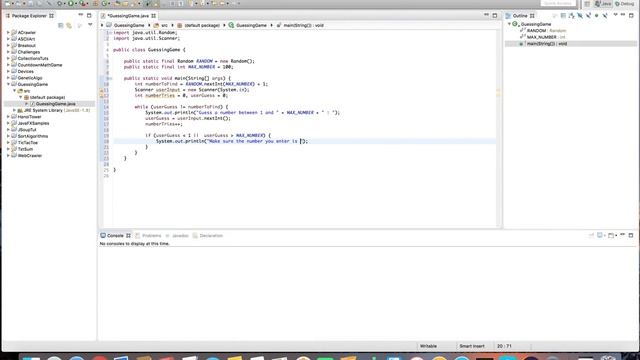Select the HanoiTower project
The image size is (640, 360).
click(x=29, y=117)
